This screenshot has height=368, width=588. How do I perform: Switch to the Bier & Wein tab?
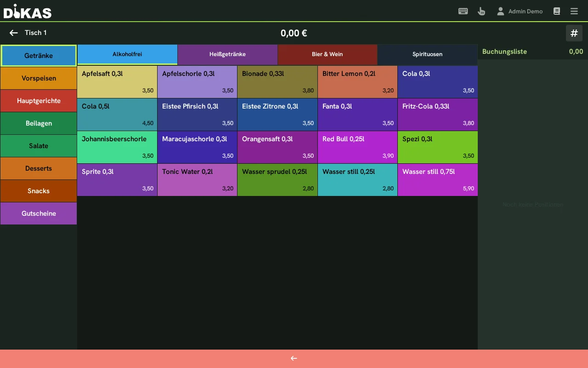click(328, 54)
